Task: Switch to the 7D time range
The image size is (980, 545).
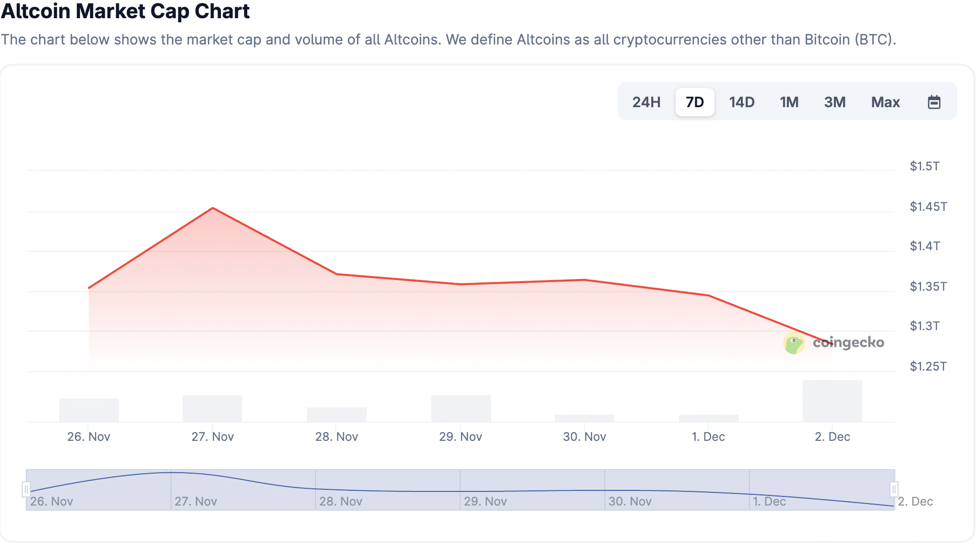Action: pos(694,102)
